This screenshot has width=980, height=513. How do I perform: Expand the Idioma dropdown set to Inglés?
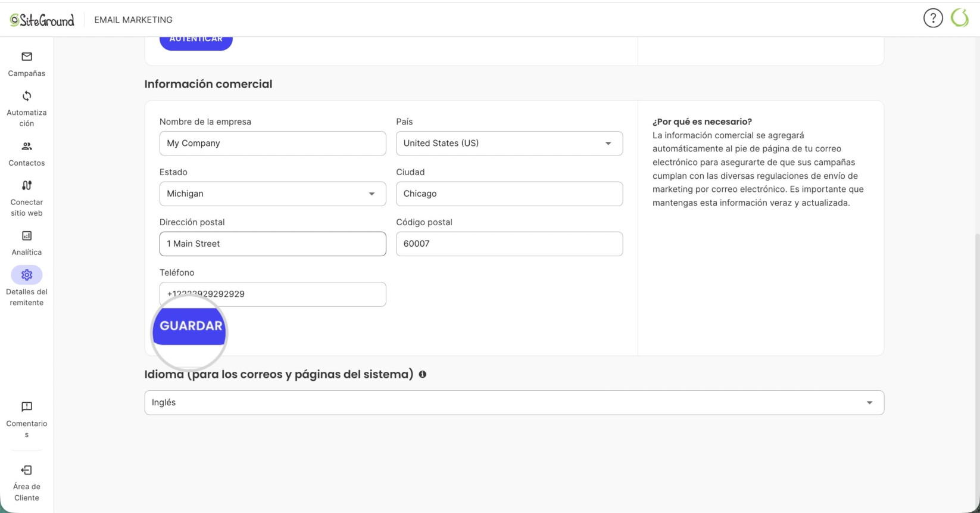514,403
